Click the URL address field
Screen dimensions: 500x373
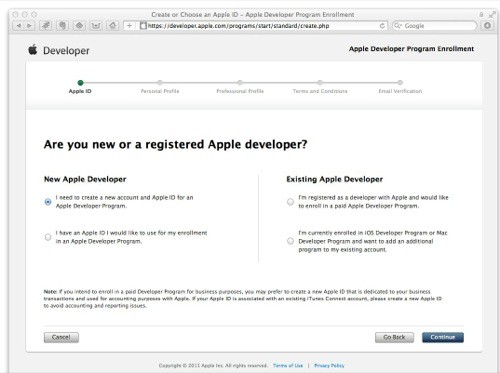[260, 26]
